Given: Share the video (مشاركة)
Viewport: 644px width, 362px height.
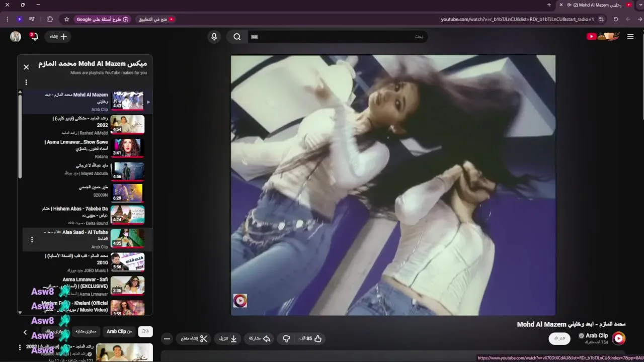Looking at the screenshot, I should [260, 339].
